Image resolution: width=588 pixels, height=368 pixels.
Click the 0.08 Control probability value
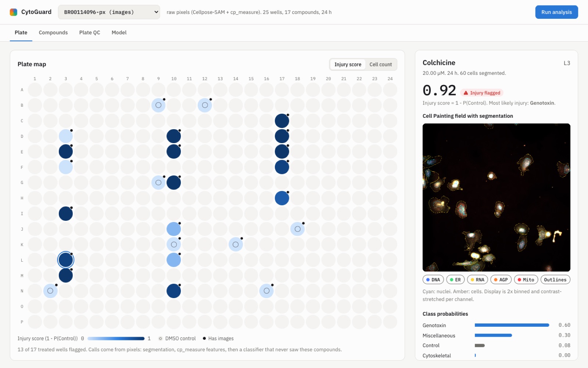click(564, 346)
